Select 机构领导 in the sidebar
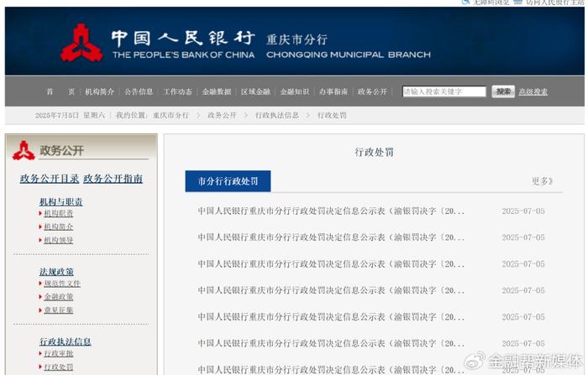 click(x=59, y=241)
